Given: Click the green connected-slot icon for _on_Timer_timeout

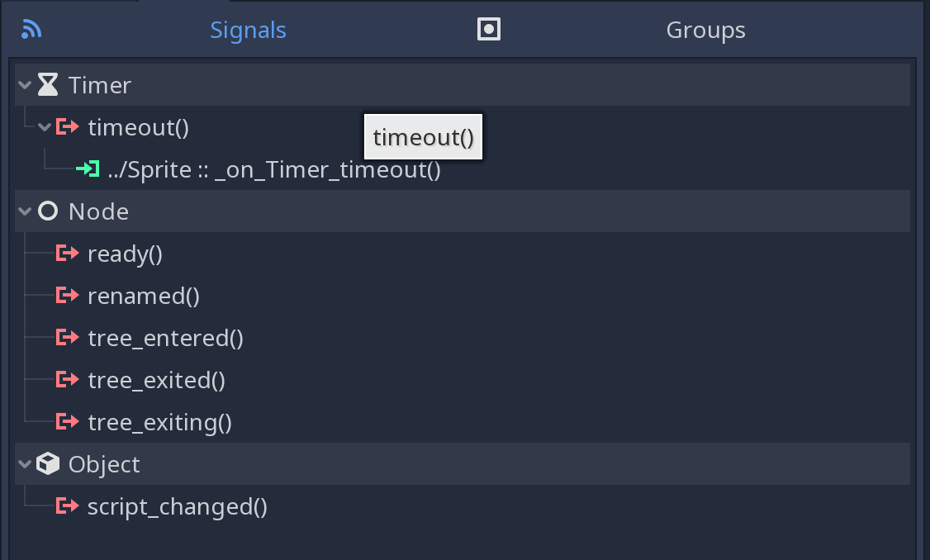Looking at the screenshot, I should click(x=87, y=168).
